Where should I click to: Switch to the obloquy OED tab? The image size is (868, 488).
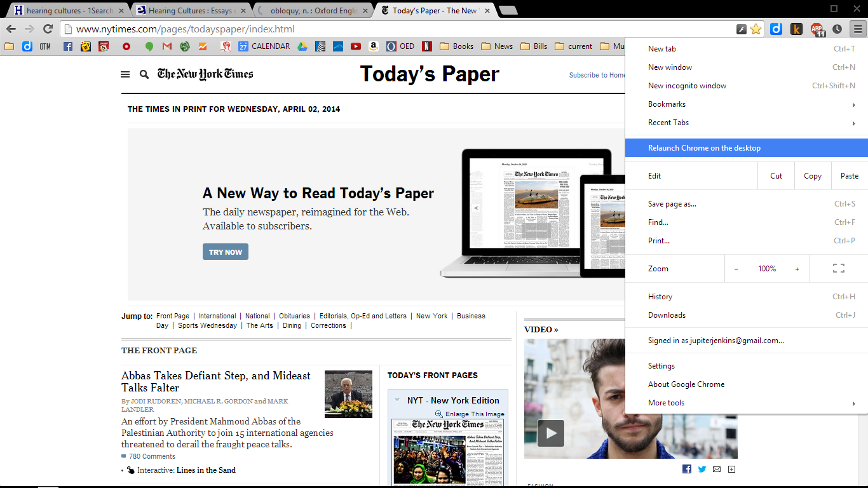pos(313,10)
